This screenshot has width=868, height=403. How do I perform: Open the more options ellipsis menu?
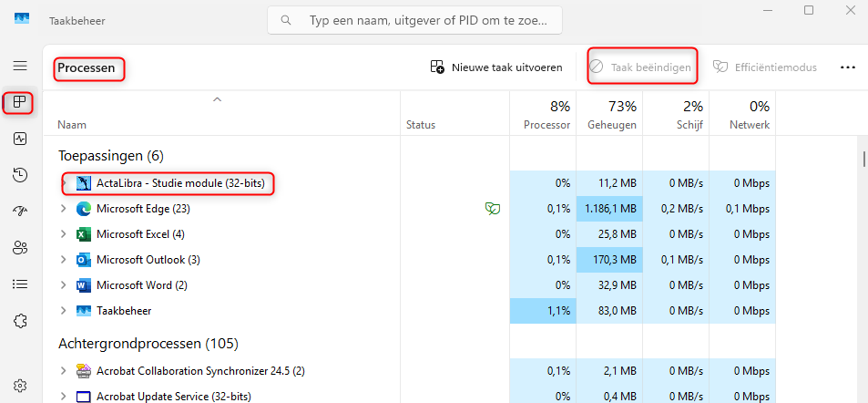848,67
